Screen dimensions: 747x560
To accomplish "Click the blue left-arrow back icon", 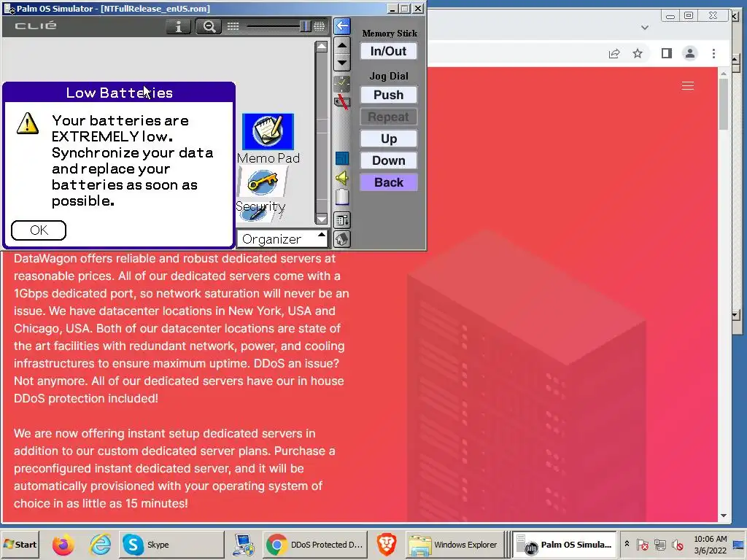I will 342,26.
